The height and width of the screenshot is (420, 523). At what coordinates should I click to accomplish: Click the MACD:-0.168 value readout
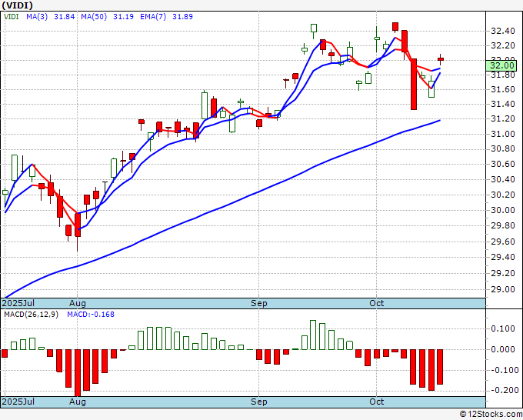click(x=91, y=315)
